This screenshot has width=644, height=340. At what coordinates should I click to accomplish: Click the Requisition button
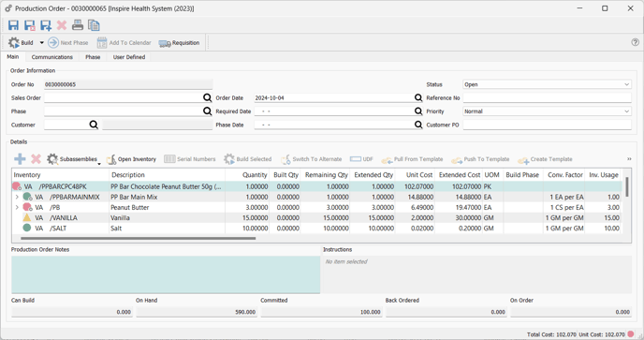(x=179, y=43)
